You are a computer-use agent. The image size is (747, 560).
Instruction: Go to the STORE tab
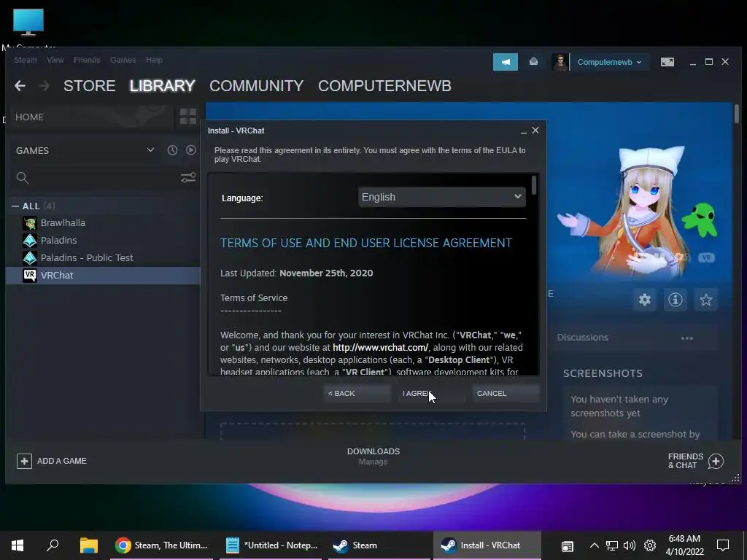(x=90, y=86)
